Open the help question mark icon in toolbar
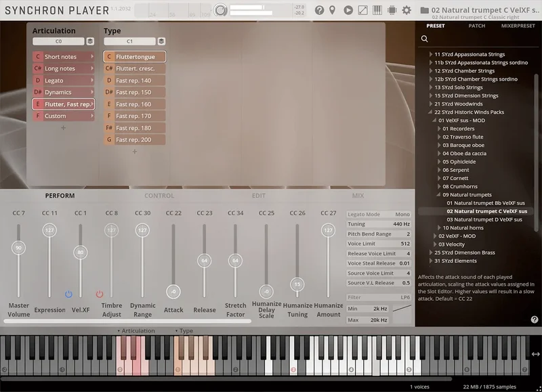 (x=319, y=10)
